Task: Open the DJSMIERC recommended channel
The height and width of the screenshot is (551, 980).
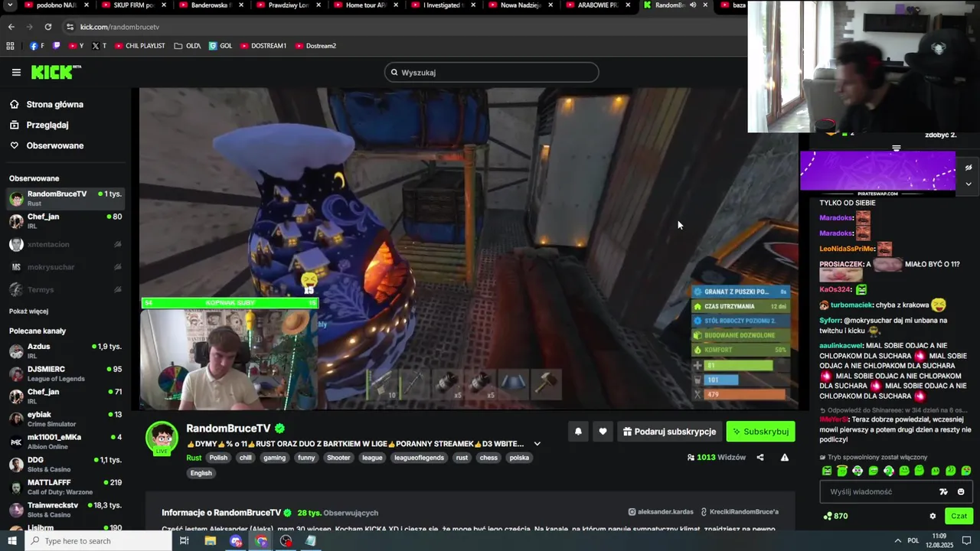Action: [x=65, y=373]
